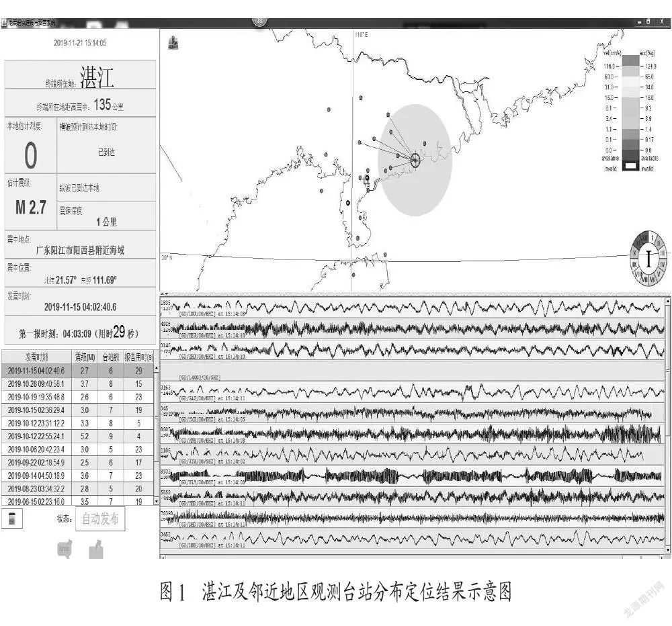Select event row 2019-10-06 20:42:23.4

pyautogui.click(x=77, y=449)
